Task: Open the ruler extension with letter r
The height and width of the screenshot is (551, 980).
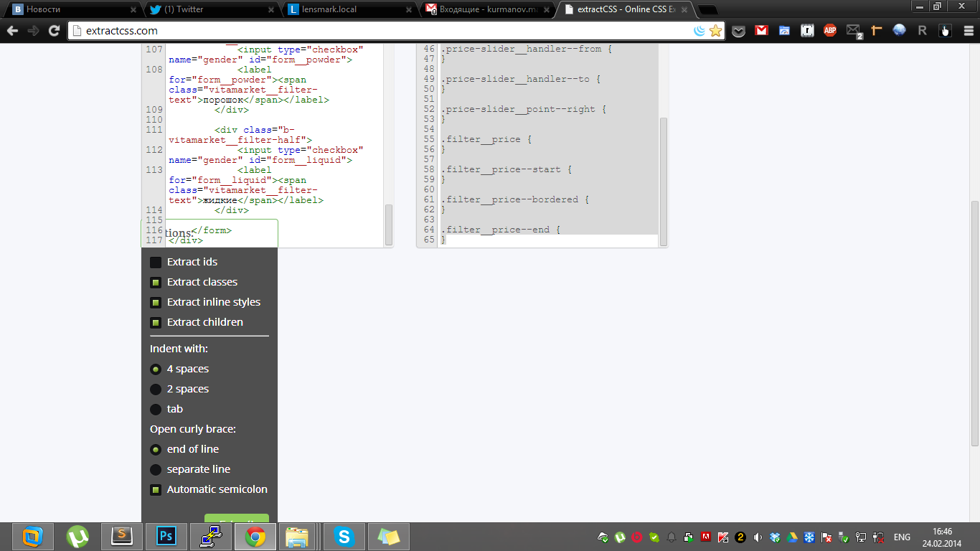Action: (807, 31)
